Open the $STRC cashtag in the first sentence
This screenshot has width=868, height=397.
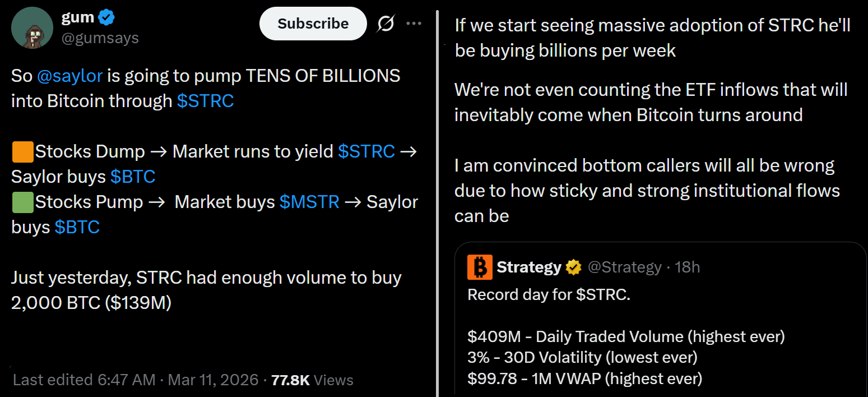pyautogui.click(x=206, y=101)
